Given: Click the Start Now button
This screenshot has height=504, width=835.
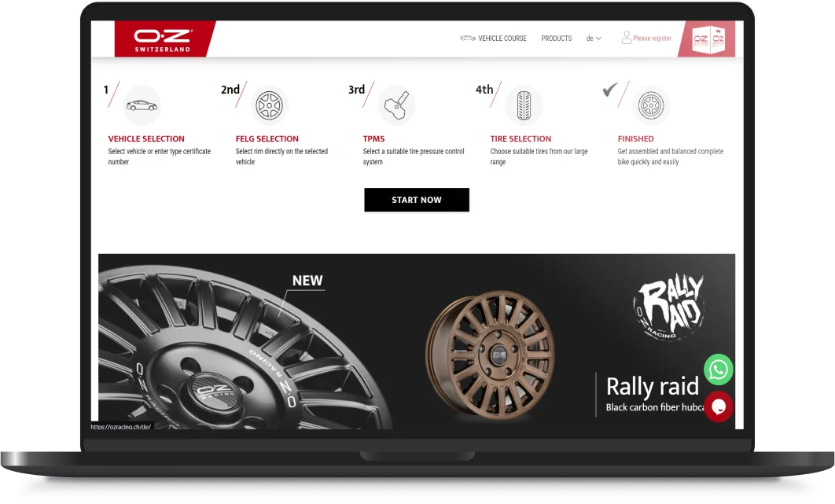Looking at the screenshot, I should [x=417, y=200].
